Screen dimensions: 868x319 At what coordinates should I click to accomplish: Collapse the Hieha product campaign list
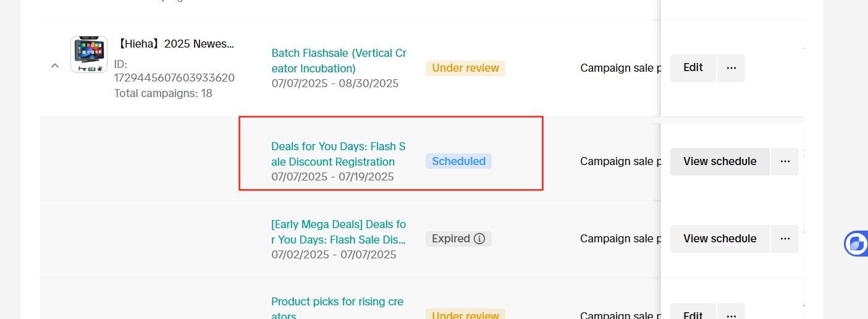click(55, 65)
